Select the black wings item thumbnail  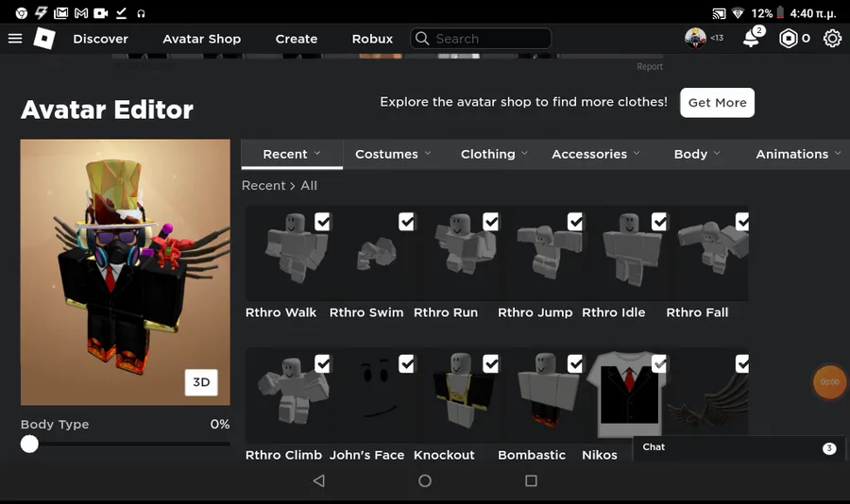pos(707,394)
